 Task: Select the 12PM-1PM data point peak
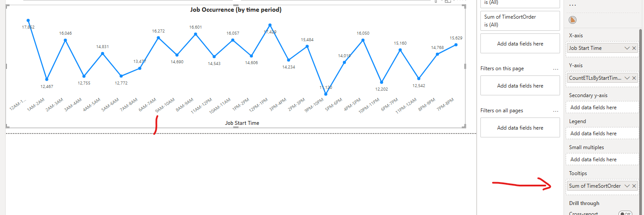(x=270, y=25)
